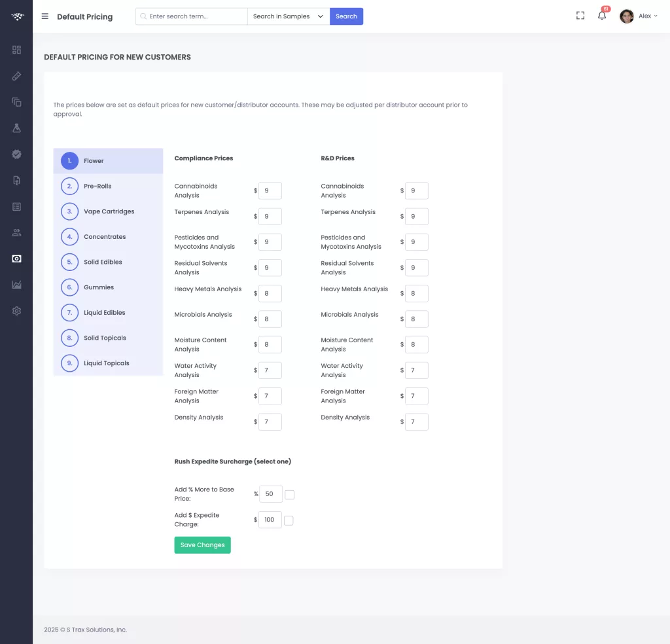Viewport: 670px width, 644px height.
Task: Select the Gummies category tab
Action: click(x=108, y=287)
